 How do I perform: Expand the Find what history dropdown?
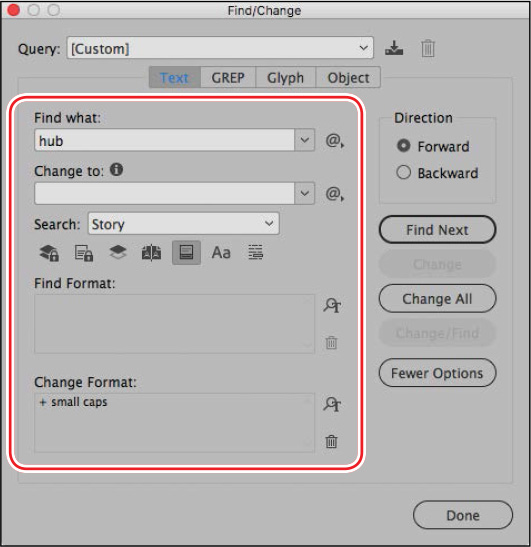tap(305, 140)
